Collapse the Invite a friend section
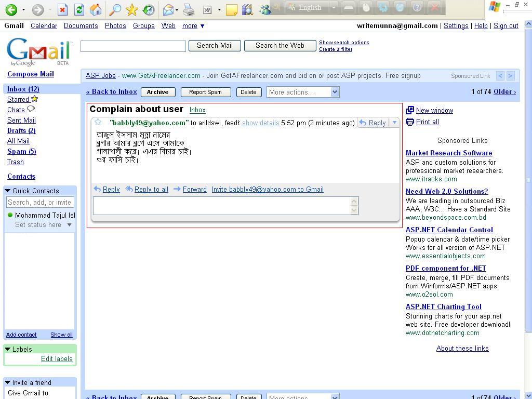The height and width of the screenshot is (399, 532). click(x=8, y=382)
